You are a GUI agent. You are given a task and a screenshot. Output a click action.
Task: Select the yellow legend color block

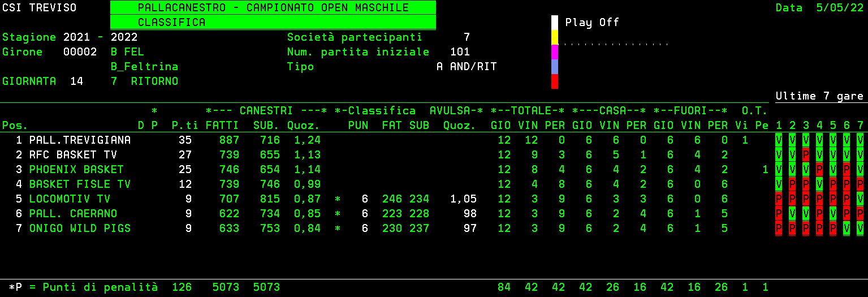[x=555, y=37]
